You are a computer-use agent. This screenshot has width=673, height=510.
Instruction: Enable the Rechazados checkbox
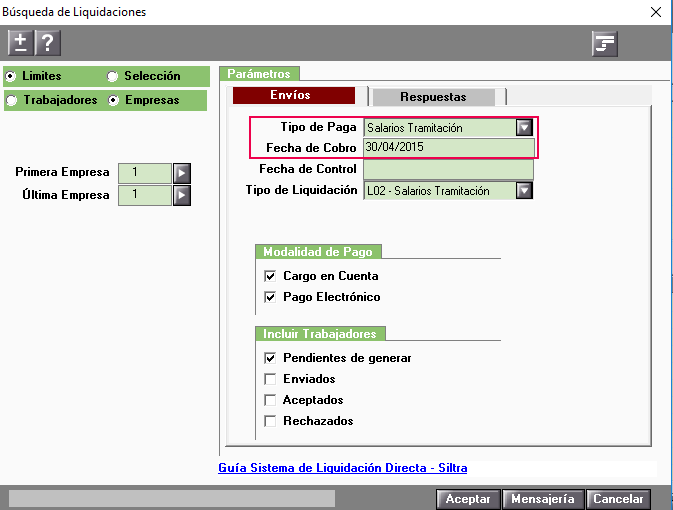pos(270,421)
